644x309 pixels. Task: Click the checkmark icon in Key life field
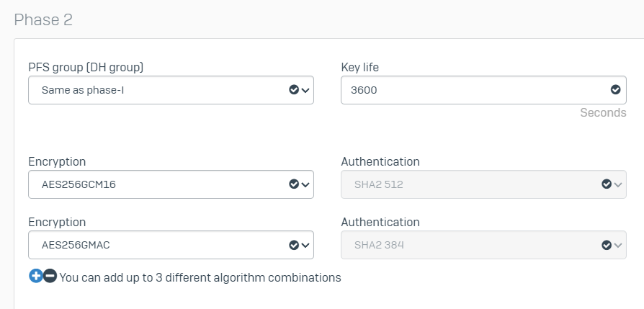click(615, 90)
